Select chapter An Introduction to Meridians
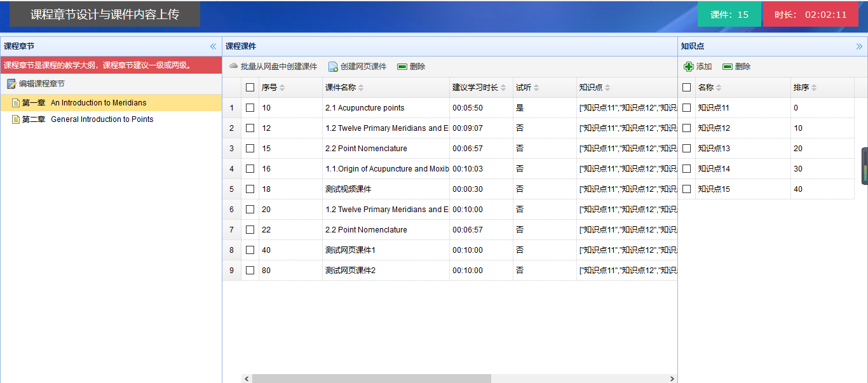The width and height of the screenshot is (868, 383). pyautogui.click(x=98, y=103)
